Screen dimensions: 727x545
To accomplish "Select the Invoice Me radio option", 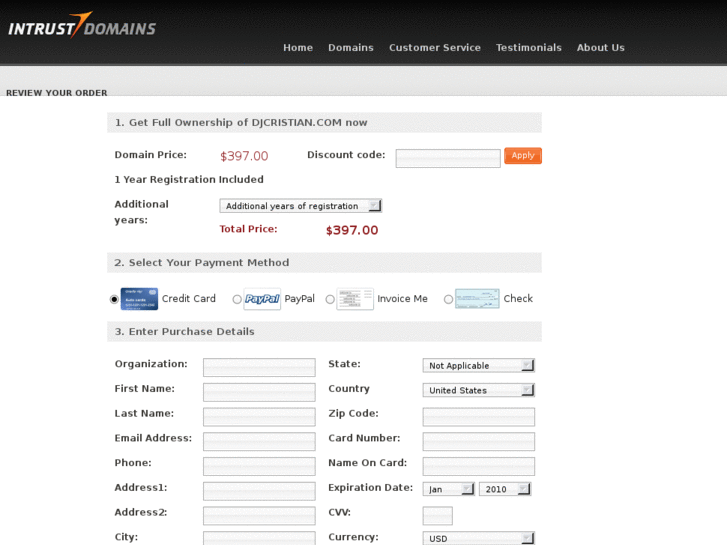I will pyautogui.click(x=330, y=299).
